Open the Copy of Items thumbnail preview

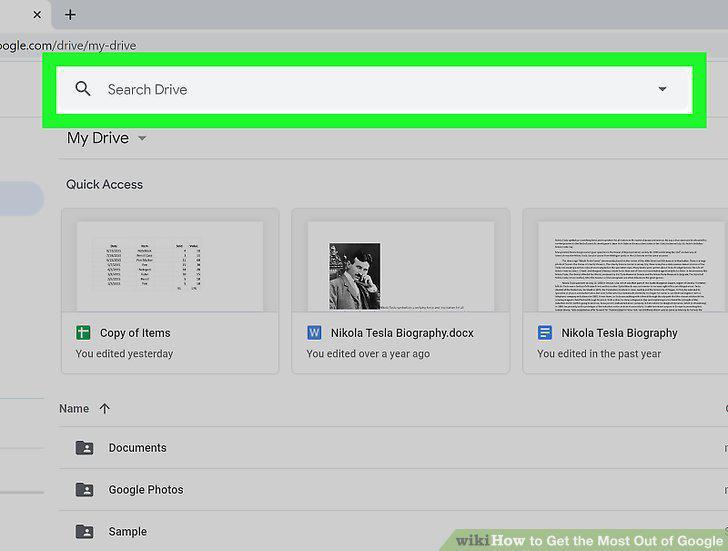[x=170, y=266]
